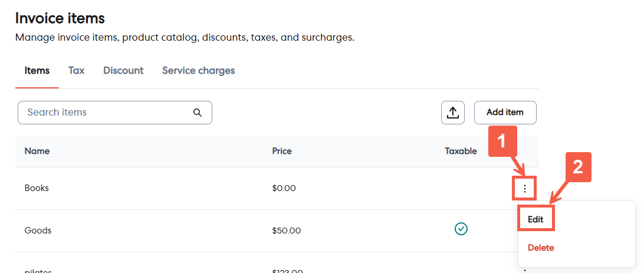Click the Name column header
The height and width of the screenshot is (273, 644).
[37, 151]
